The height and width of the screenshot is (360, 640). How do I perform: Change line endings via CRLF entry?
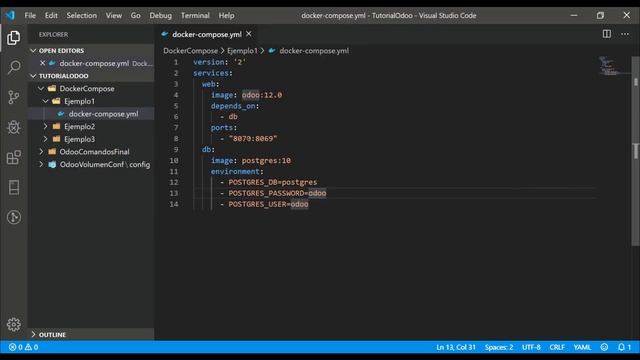(x=557, y=347)
